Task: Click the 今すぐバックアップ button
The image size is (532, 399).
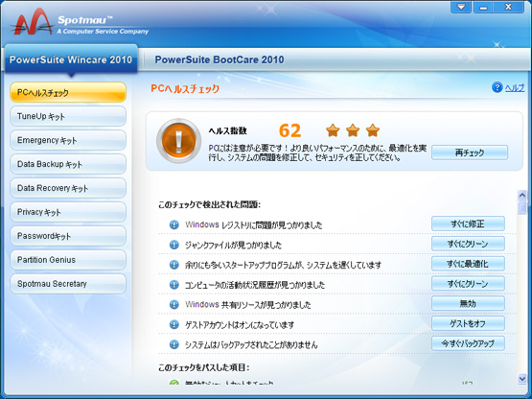Action: [x=468, y=343]
